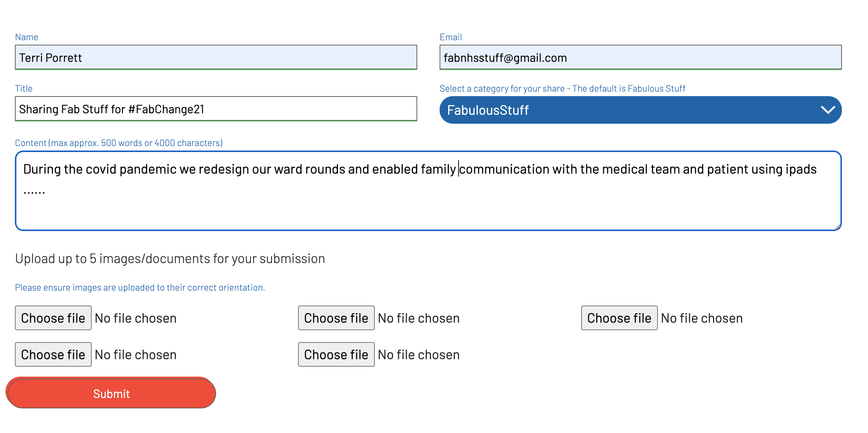Focus the Title field reading Sharing Fab Stuff
The height and width of the screenshot is (433, 868).
216,109
